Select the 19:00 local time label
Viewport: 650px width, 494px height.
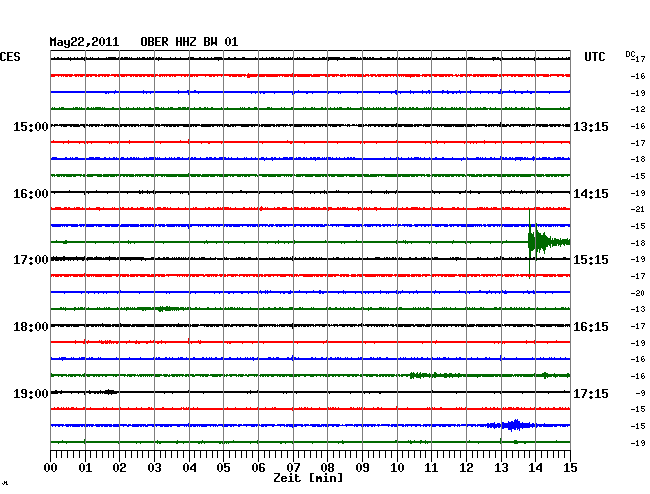[31, 393]
